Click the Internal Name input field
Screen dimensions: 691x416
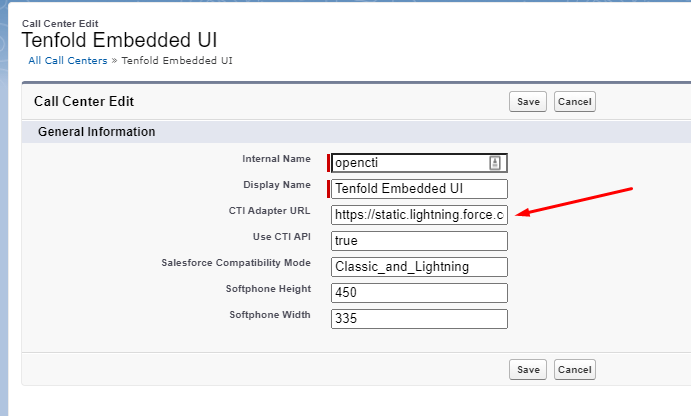click(x=419, y=163)
